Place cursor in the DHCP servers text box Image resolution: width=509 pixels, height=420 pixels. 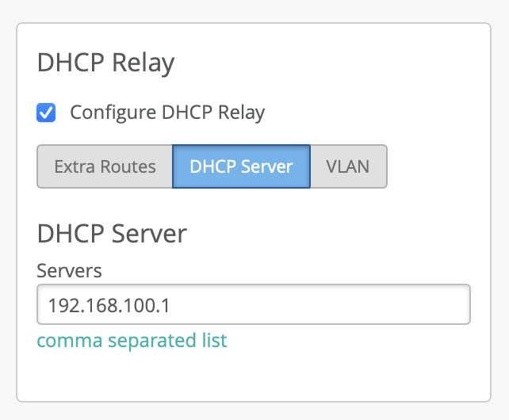(x=254, y=304)
